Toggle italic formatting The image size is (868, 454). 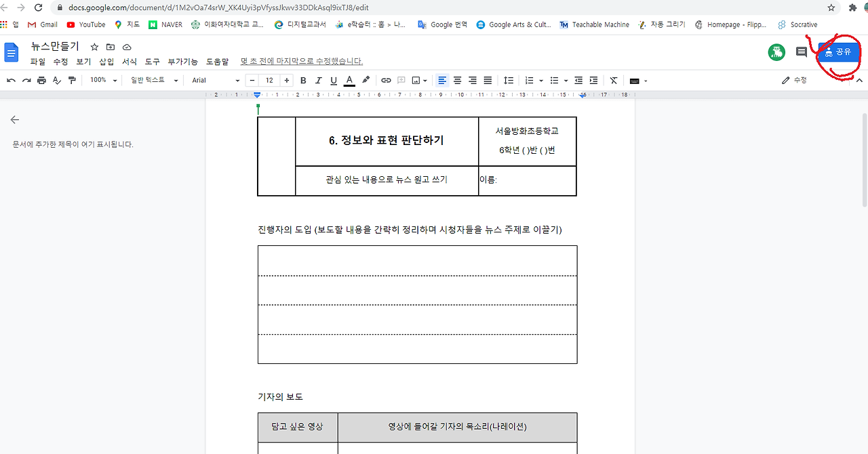click(318, 80)
